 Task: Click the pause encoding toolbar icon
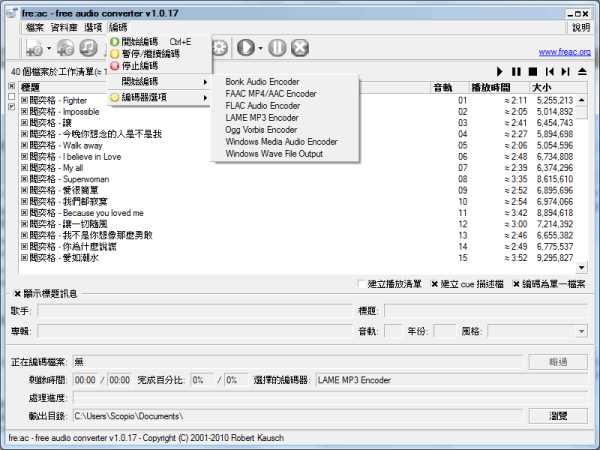(x=277, y=48)
